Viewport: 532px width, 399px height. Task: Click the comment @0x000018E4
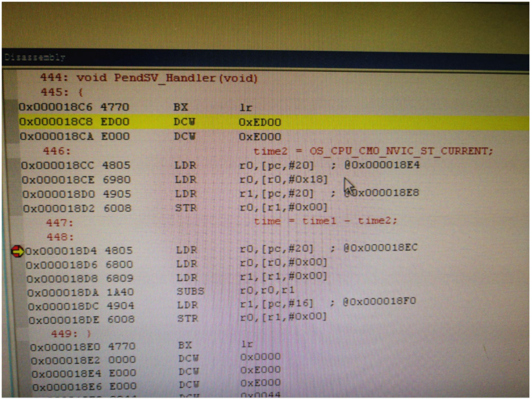[382, 165]
